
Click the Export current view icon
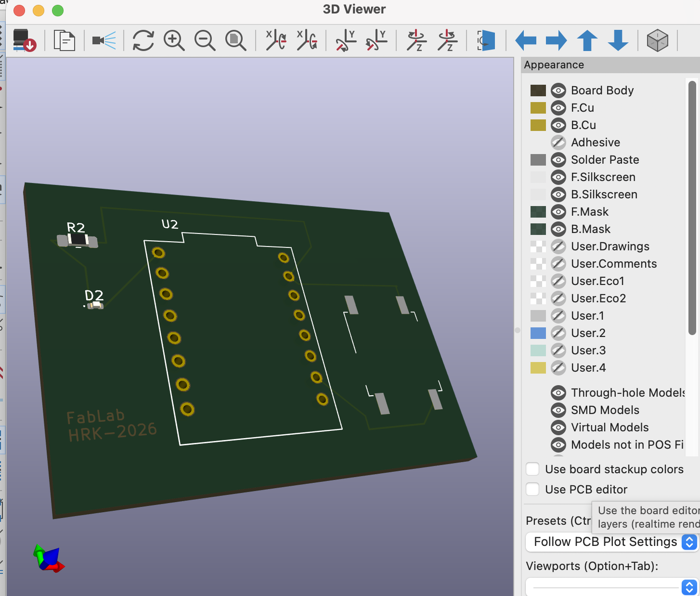(24, 40)
